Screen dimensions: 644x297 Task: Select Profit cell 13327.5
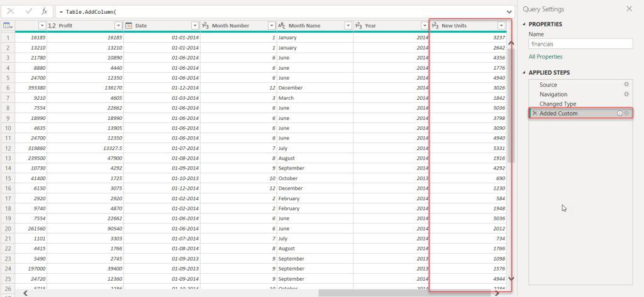pyautogui.click(x=86, y=148)
